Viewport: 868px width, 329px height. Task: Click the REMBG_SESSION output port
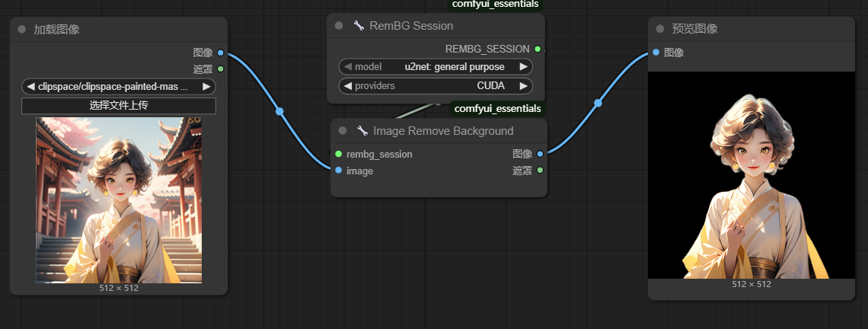(x=538, y=49)
